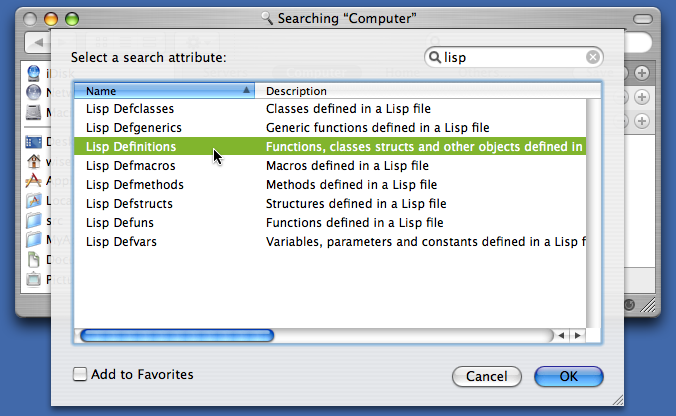Screen dimensions: 676x416
Task: Click the top plus criteria button
Action: (642, 73)
